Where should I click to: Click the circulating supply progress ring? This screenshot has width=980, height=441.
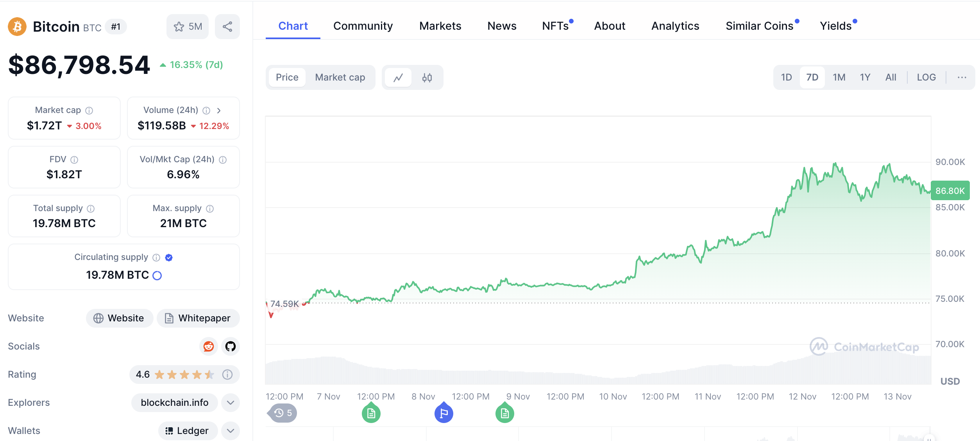[157, 276]
